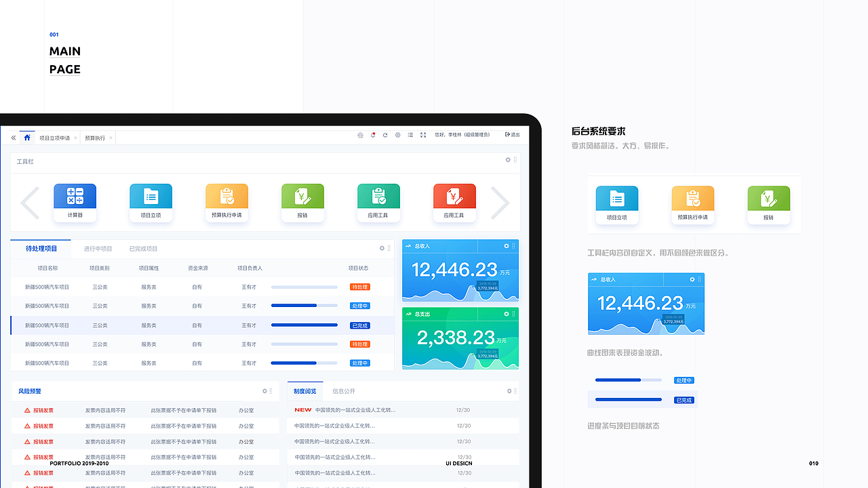Select the 信息公开 tab
The image size is (868, 488).
point(344,391)
